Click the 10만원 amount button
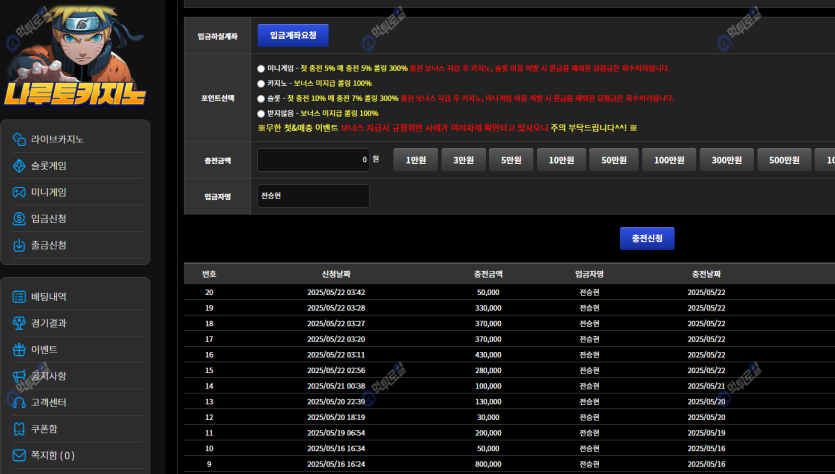Viewport: 835px width, 474px height. [562, 160]
